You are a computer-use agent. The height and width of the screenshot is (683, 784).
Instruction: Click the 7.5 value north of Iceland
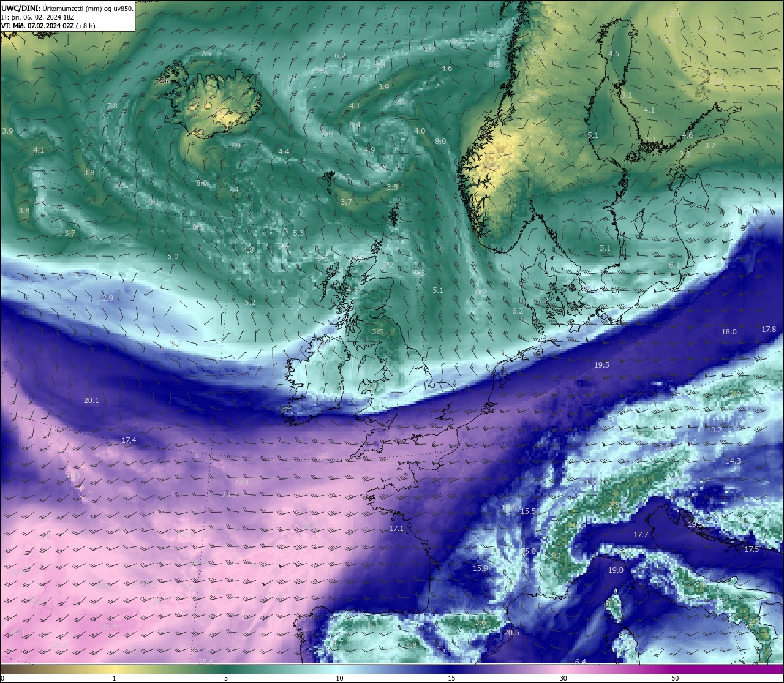point(206,53)
